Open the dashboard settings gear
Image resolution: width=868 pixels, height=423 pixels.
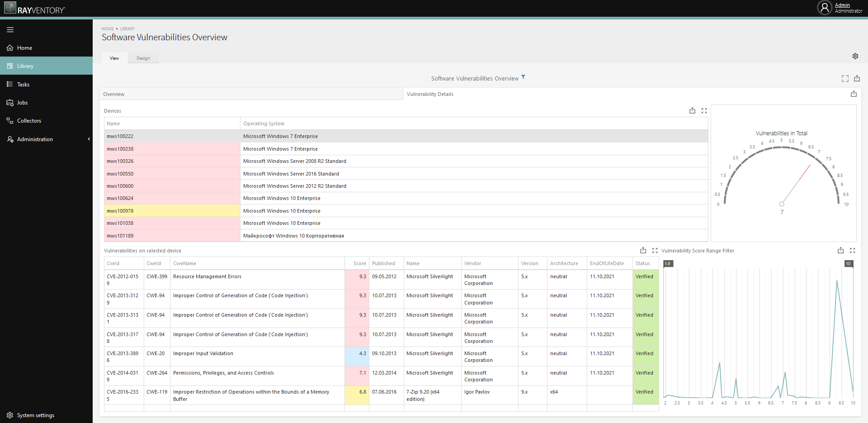click(x=855, y=56)
